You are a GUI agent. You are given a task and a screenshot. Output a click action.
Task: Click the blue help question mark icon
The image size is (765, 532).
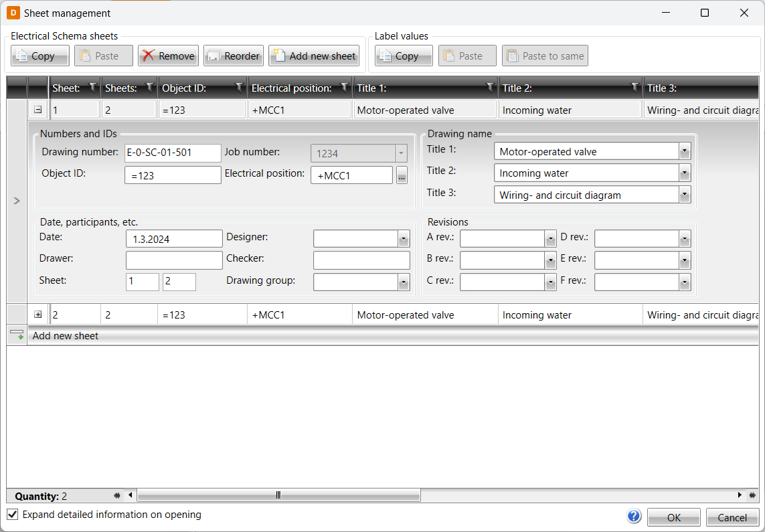(634, 516)
